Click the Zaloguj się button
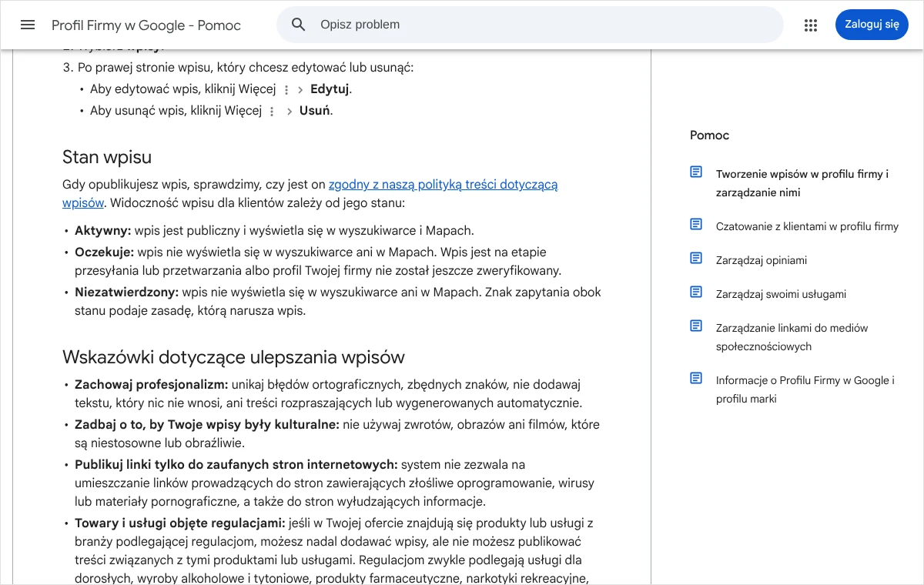The image size is (924, 585). pyautogui.click(x=872, y=25)
